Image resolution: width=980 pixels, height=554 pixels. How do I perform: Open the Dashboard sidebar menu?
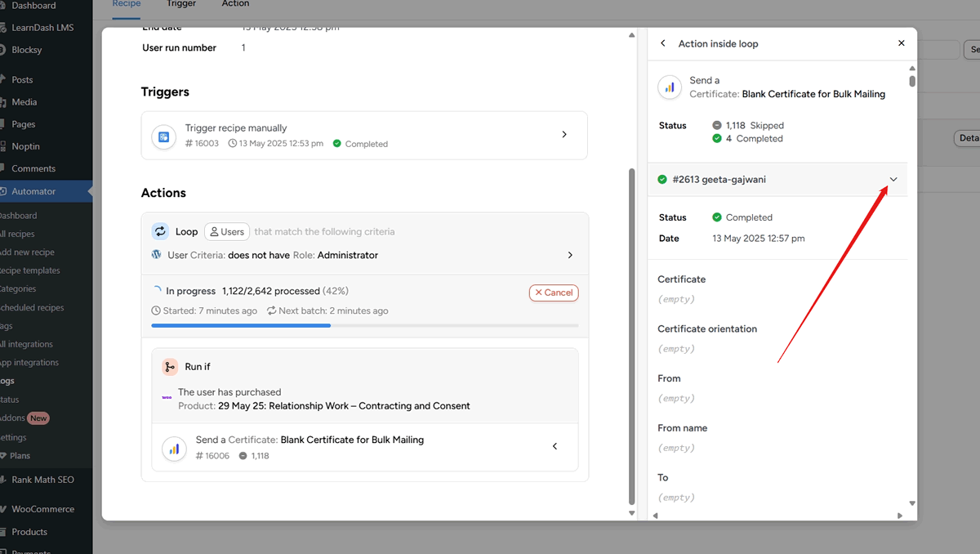pyautogui.click(x=33, y=6)
